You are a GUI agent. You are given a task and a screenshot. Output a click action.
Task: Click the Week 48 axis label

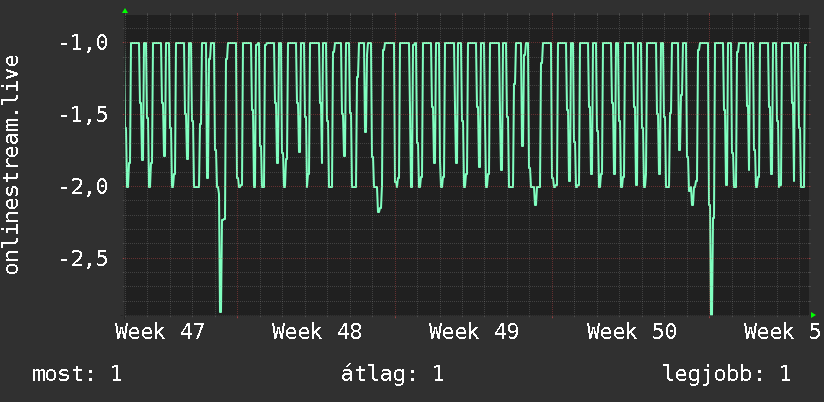tap(317, 332)
